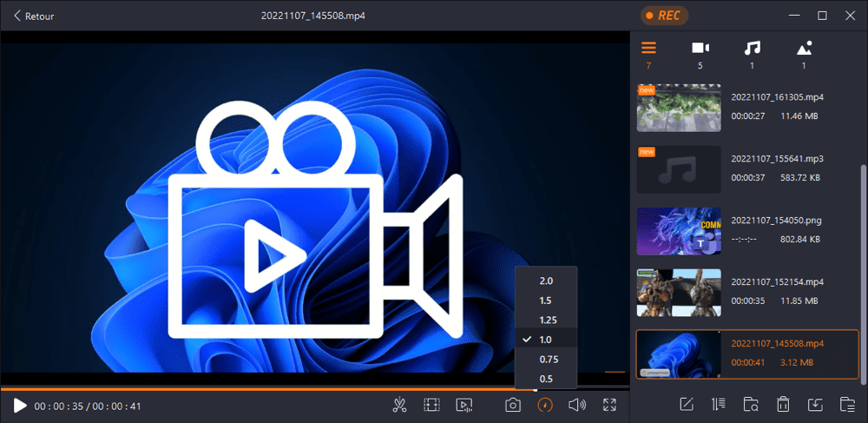Select file name 20221107_154050.png
The height and width of the screenshot is (423, 868).
pyautogui.click(x=776, y=220)
